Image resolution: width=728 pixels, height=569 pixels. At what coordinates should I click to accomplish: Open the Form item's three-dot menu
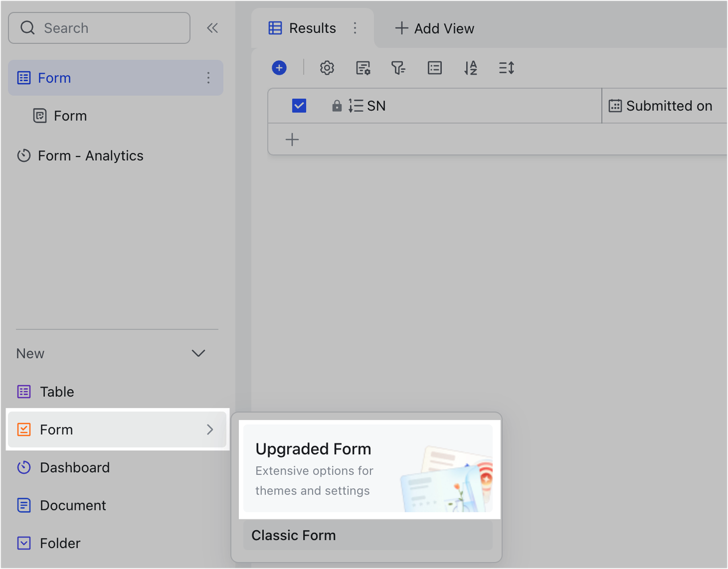click(x=208, y=77)
